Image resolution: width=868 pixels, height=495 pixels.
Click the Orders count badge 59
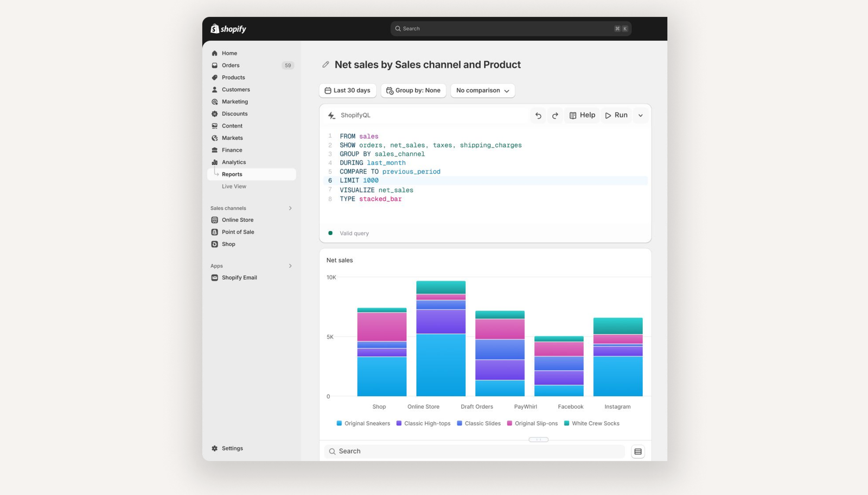click(x=288, y=65)
